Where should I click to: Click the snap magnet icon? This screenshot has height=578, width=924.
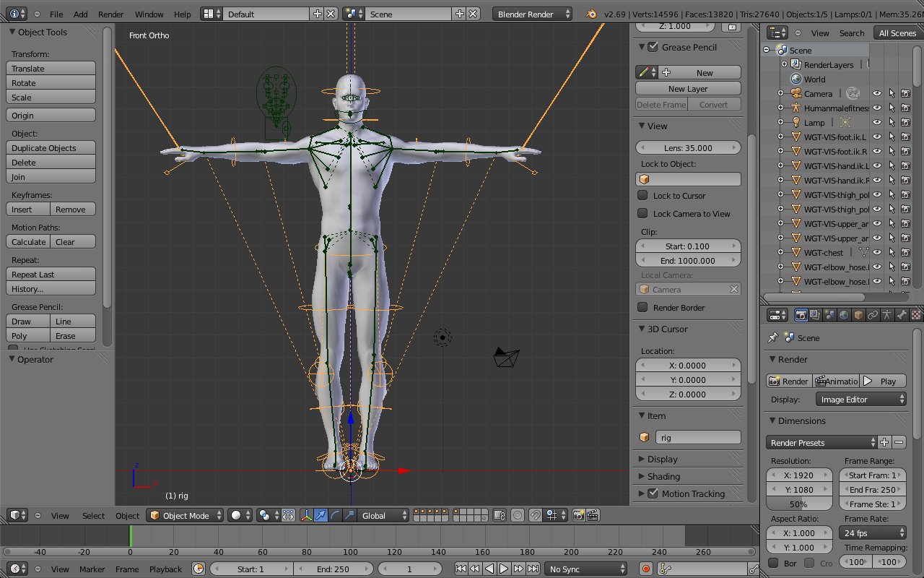[536, 515]
